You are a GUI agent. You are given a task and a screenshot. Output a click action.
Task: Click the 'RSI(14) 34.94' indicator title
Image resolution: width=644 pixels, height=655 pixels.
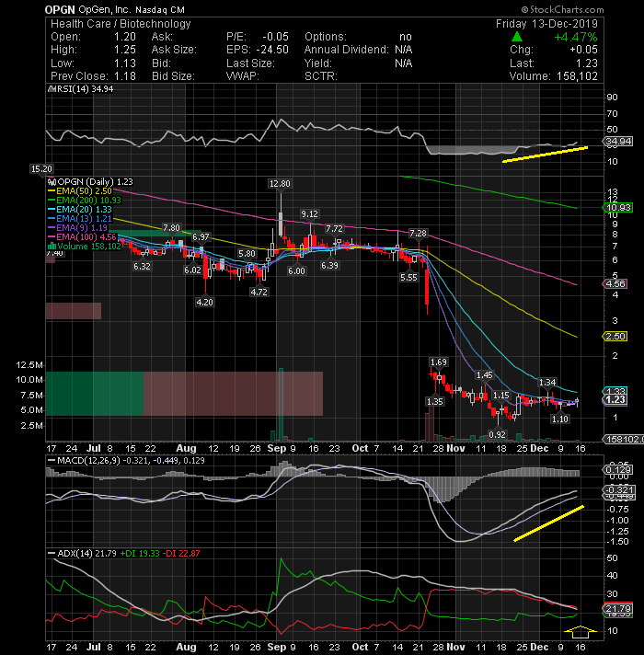[85, 89]
